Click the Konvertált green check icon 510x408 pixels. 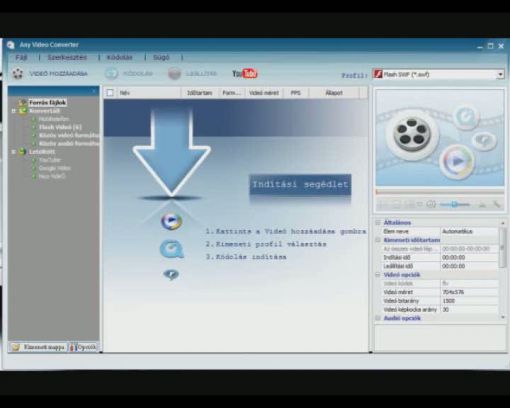tap(23, 111)
